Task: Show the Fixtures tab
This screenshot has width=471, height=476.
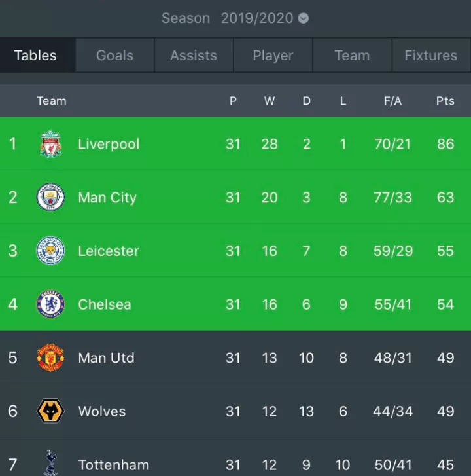Action: click(431, 55)
